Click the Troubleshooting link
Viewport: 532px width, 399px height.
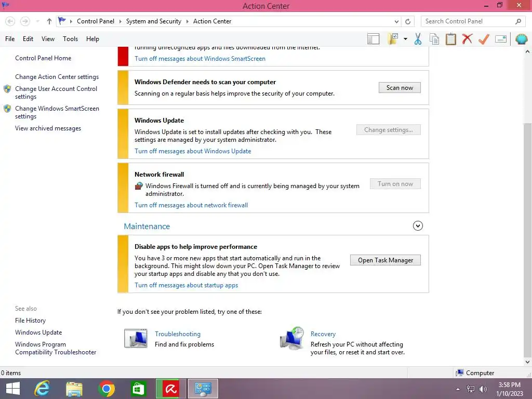(178, 334)
